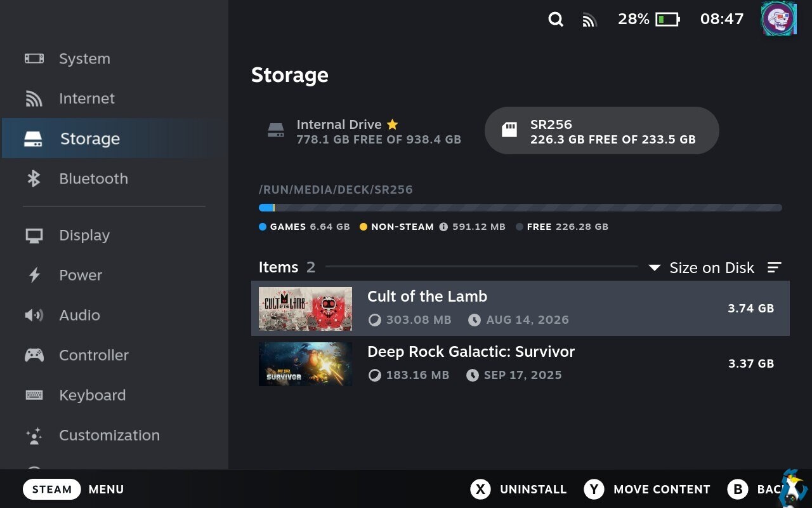The width and height of the screenshot is (812, 508).
Task: Click the Bluetooth sidebar icon
Action: pyautogui.click(x=34, y=178)
